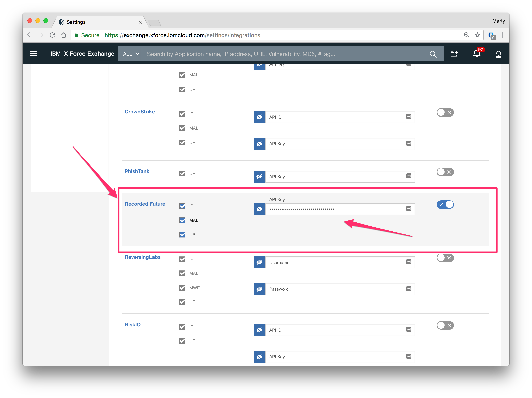Reveal Recorded Future API key with eye icon
This screenshot has width=532, height=398.
[x=259, y=209]
